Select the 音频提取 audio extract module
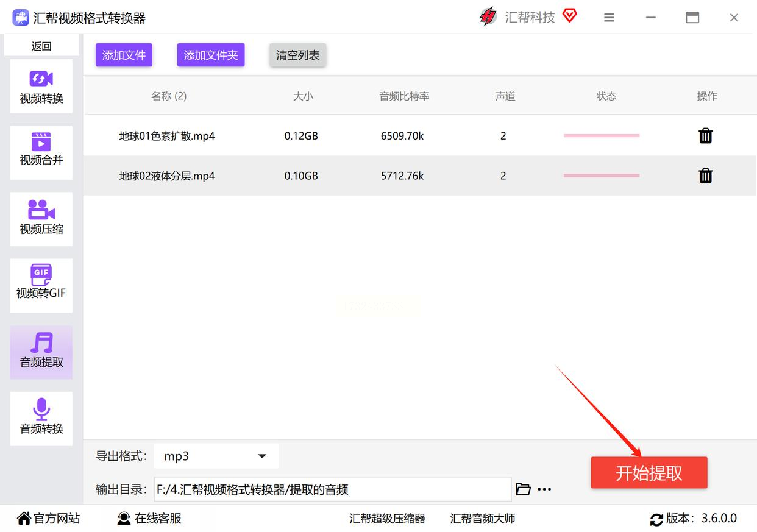Viewport: 757px width, 532px height. 41,352
